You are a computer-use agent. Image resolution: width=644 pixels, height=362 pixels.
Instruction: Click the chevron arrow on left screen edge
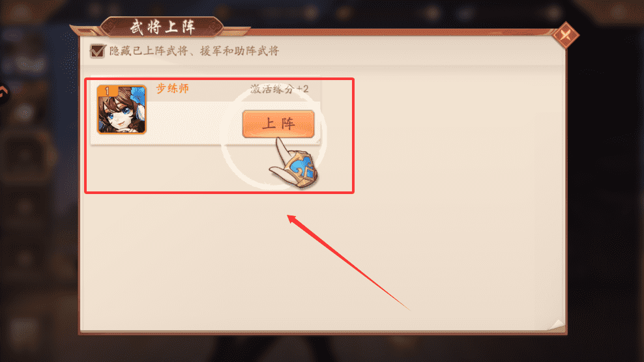[3, 93]
